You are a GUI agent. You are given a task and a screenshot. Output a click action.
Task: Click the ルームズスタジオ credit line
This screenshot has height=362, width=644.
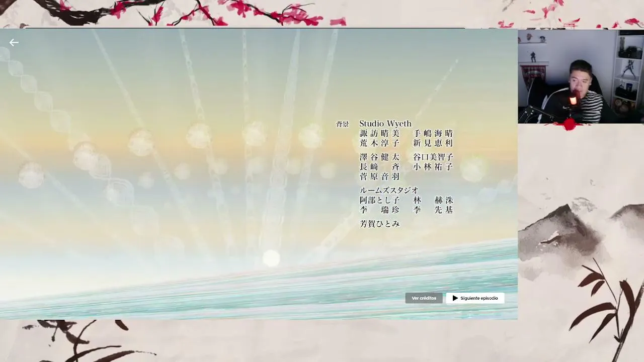(x=389, y=190)
